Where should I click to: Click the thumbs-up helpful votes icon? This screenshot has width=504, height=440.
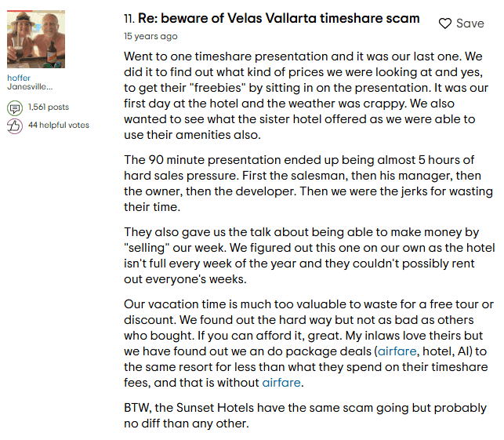[15, 126]
